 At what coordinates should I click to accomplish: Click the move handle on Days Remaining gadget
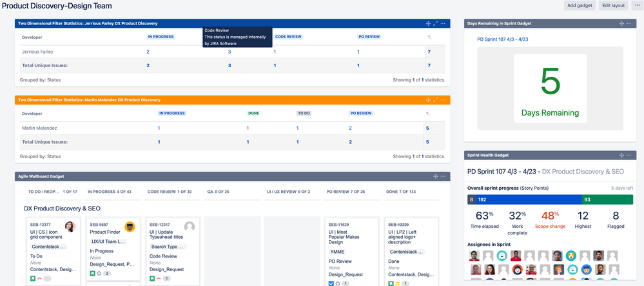pyautogui.click(x=622, y=23)
